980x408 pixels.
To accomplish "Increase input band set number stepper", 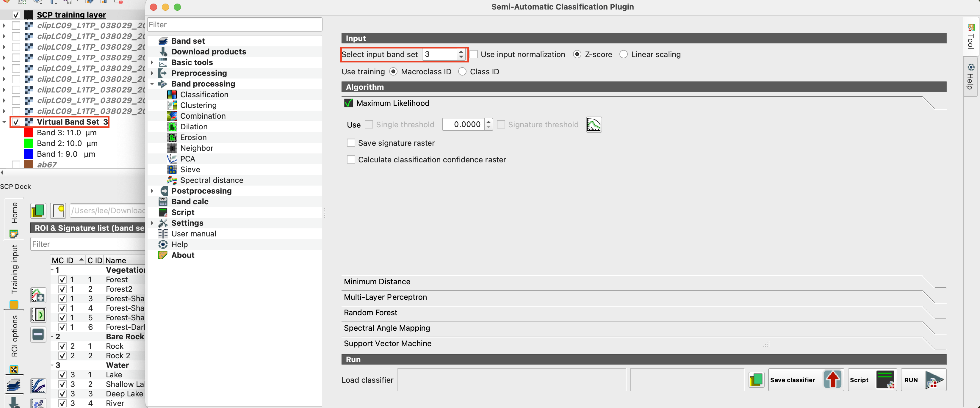I will click(x=461, y=52).
